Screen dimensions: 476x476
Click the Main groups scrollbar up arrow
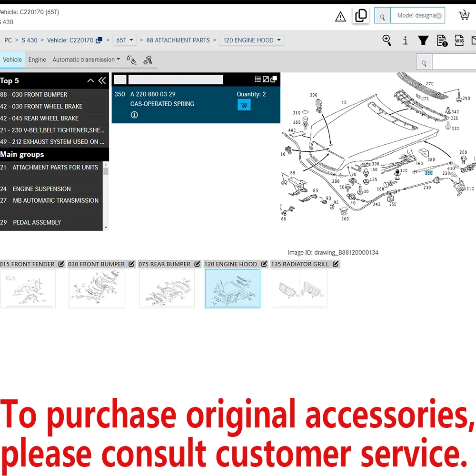click(x=106, y=165)
